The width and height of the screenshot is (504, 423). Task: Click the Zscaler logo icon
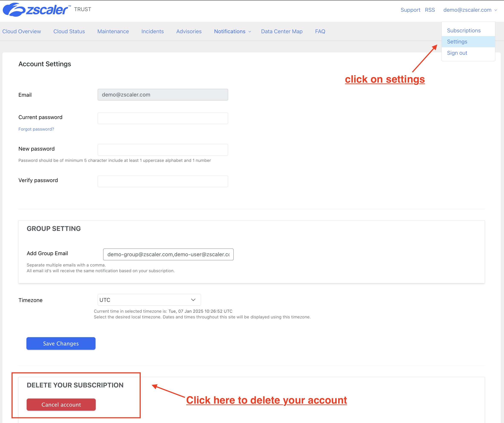click(14, 10)
